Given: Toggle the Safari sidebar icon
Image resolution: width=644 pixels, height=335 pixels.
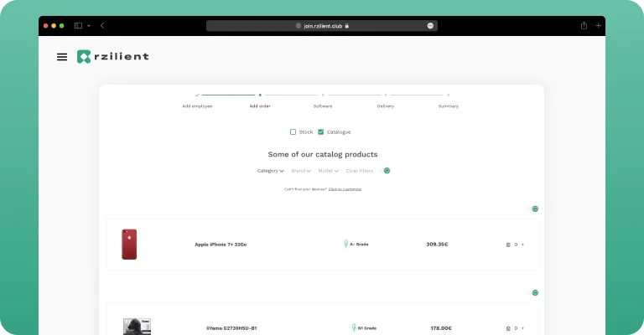Looking at the screenshot, I should (78, 25).
